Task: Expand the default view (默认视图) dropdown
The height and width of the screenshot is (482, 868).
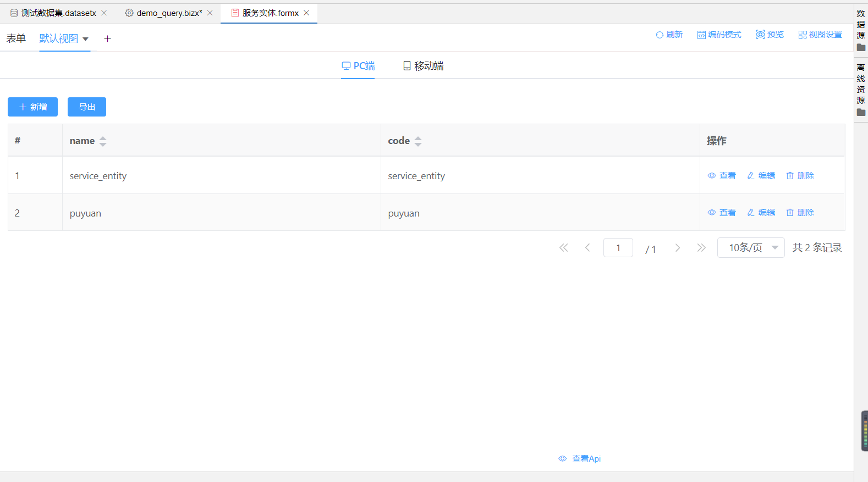Action: coord(85,39)
